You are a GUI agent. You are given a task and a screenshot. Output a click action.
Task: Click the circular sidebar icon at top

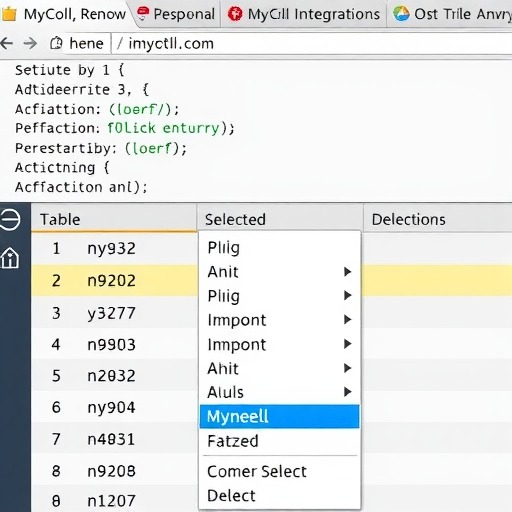[x=10, y=220]
